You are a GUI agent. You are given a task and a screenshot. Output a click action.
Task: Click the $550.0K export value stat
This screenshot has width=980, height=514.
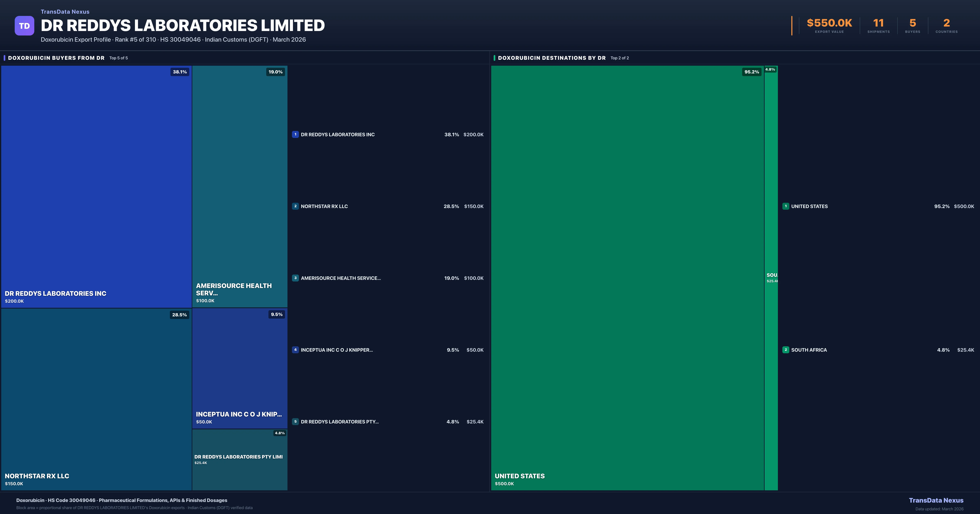(829, 23)
